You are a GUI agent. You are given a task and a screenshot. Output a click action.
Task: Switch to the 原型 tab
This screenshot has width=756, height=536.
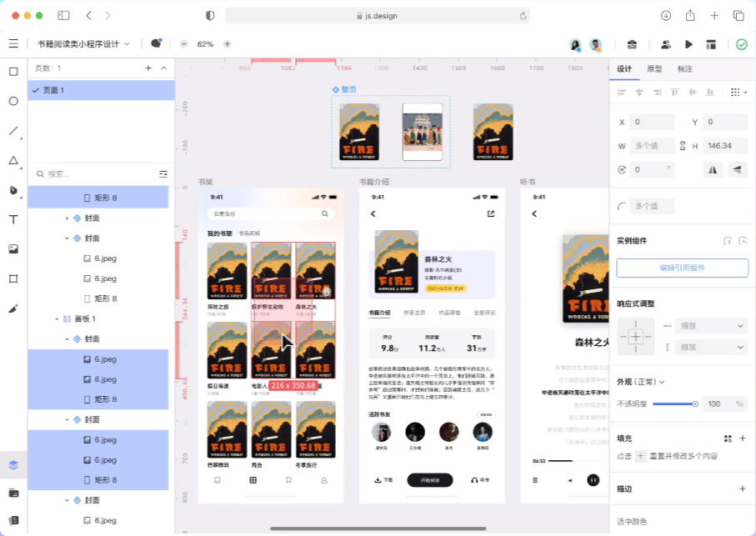click(x=654, y=69)
